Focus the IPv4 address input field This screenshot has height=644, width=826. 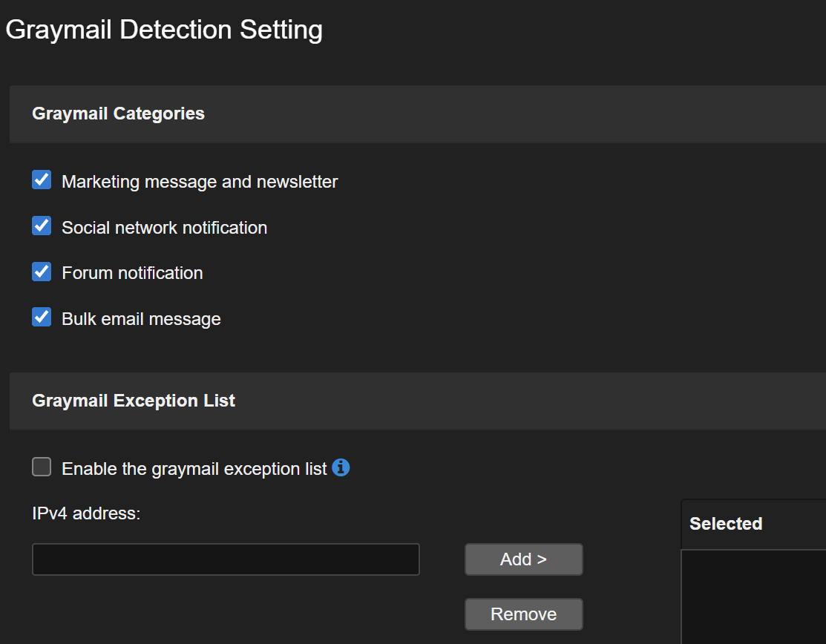[x=226, y=559]
